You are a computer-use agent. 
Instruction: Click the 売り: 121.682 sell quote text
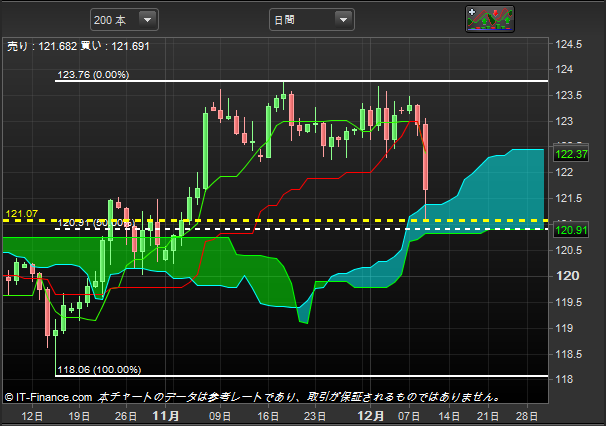pos(42,46)
